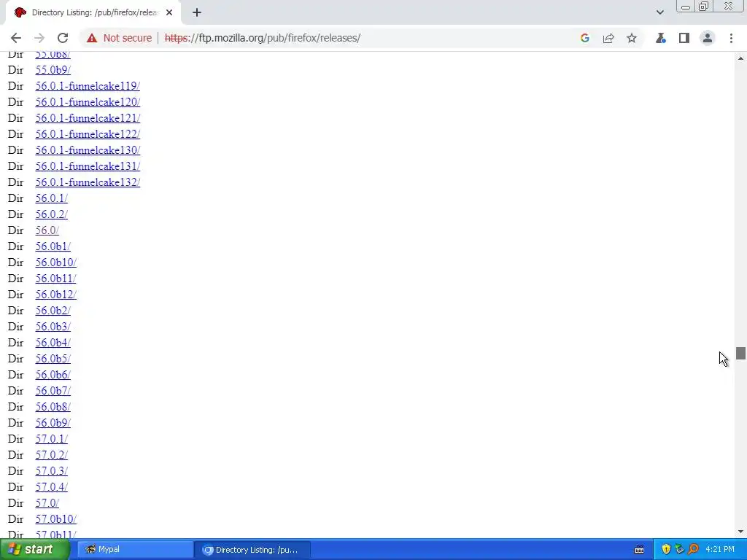The image size is (747, 560).
Task: Switch to Mypal taskbar window
Action: (x=135, y=550)
